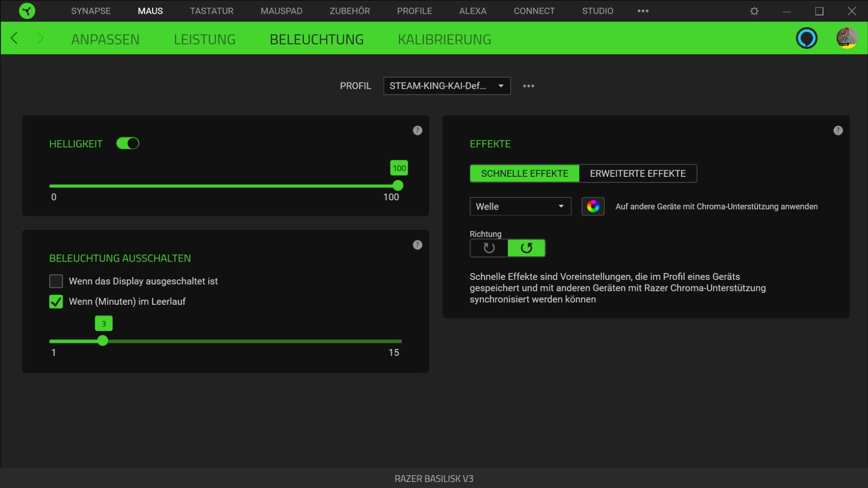The width and height of the screenshot is (868, 488).
Task: Select Schnelle Effekte button
Action: tap(524, 174)
